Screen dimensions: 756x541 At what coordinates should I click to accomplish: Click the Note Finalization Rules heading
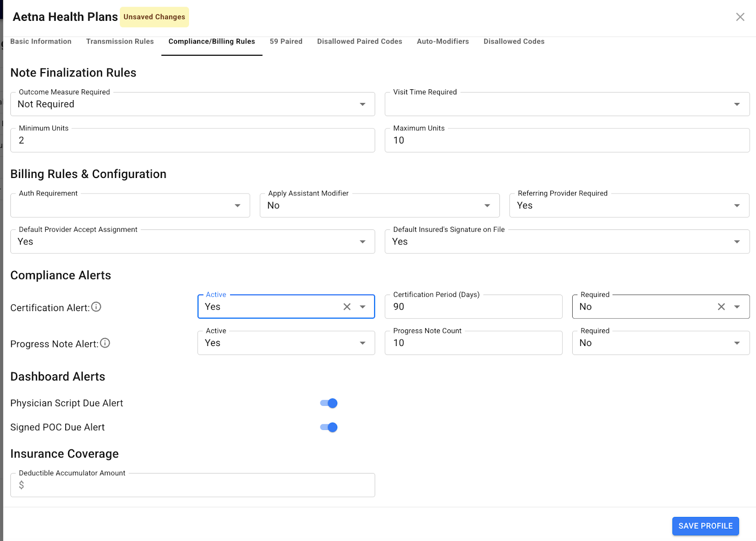pyautogui.click(x=73, y=73)
